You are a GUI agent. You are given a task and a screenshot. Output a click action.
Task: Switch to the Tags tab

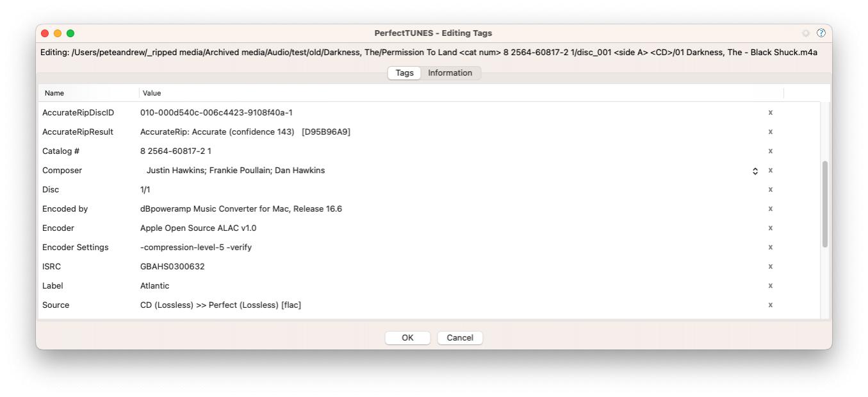(404, 73)
